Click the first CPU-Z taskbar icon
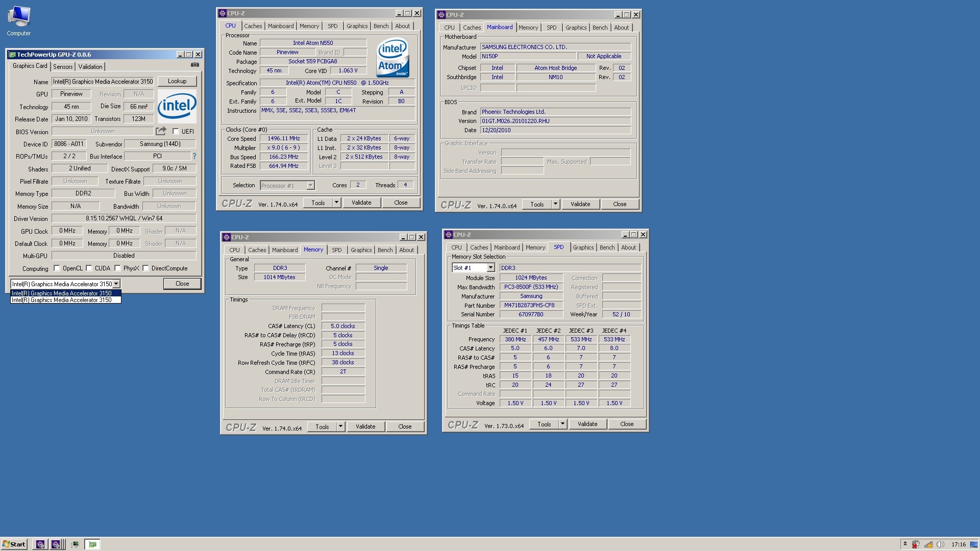This screenshot has height=551, width=980. tap(40, 544)
